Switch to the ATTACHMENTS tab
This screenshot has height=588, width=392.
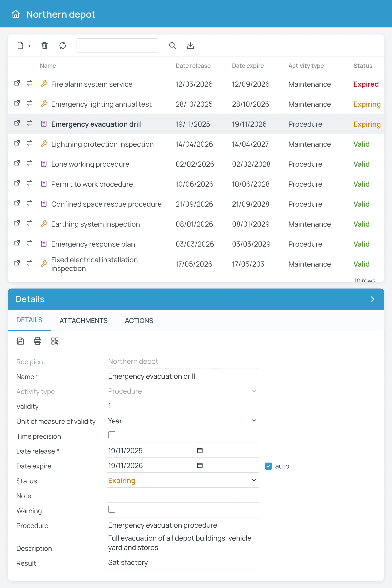tap(83, 320)
